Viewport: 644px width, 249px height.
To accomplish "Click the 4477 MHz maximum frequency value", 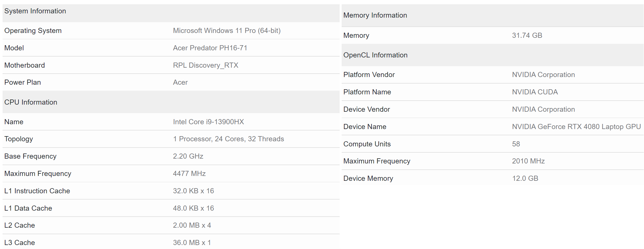I will (189, 174).
